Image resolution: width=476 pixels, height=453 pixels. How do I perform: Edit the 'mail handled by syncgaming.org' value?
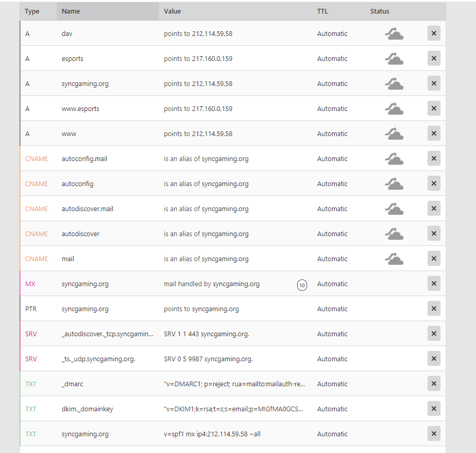(212, 284)
